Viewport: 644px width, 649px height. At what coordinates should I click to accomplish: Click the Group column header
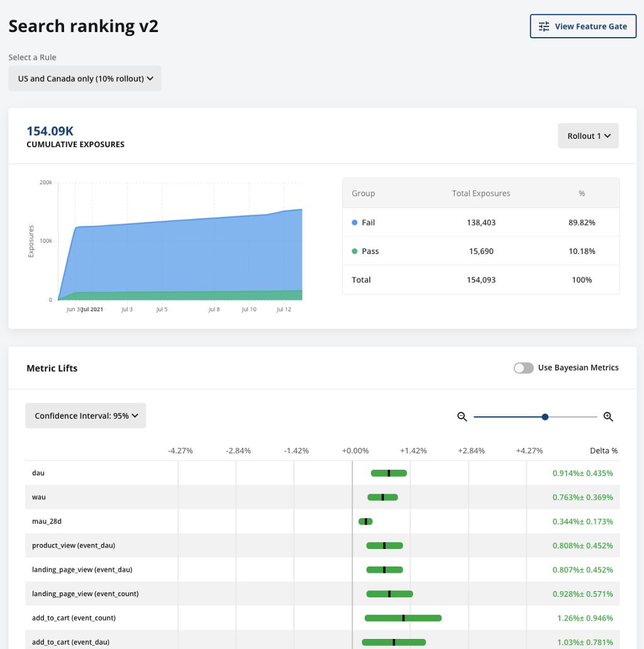364,193
